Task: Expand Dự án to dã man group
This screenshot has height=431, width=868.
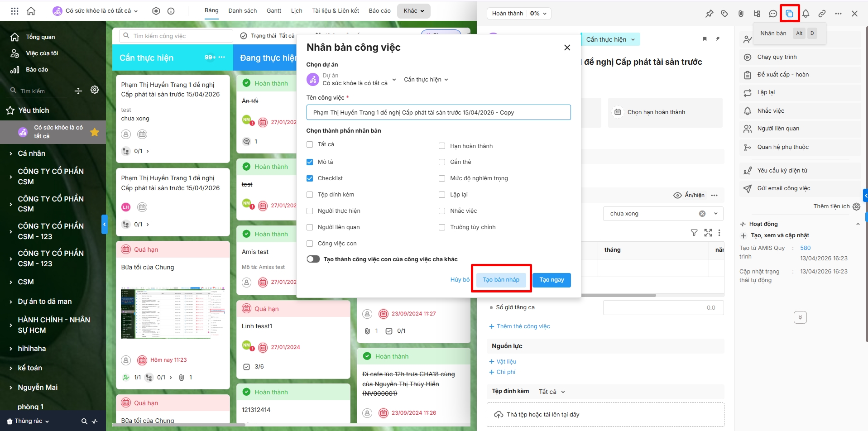Action: (x=11, y=302)
